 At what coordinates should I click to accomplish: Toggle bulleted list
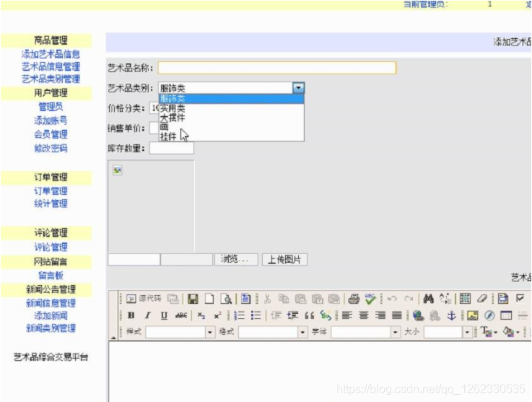pos(256,315)
